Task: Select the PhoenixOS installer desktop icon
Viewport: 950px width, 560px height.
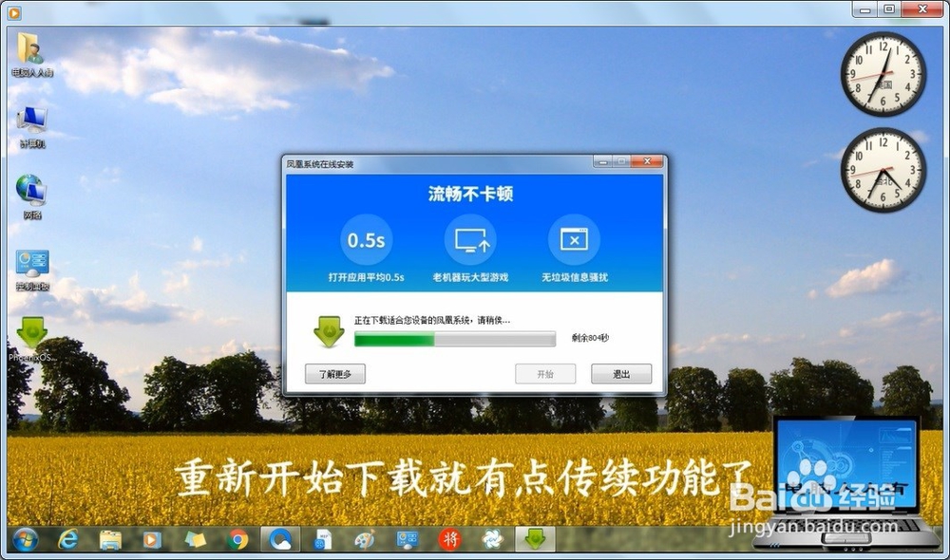Action: (31, 339)
